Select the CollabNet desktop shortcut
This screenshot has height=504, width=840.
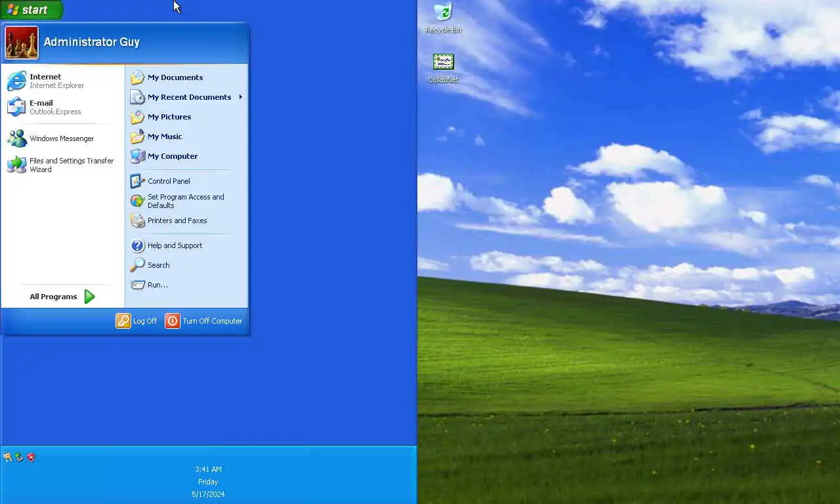pyautogui.click(x=444, y=68)
